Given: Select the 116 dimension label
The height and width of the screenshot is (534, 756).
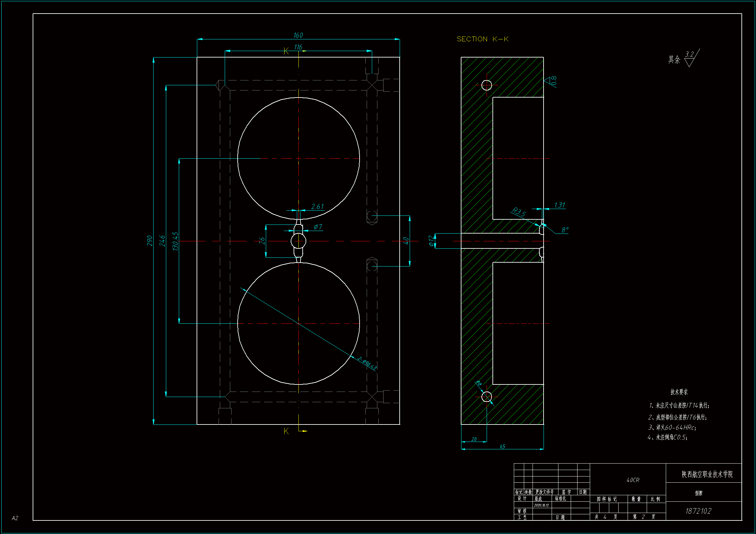Looking at the screenshot, I should 298,47.
